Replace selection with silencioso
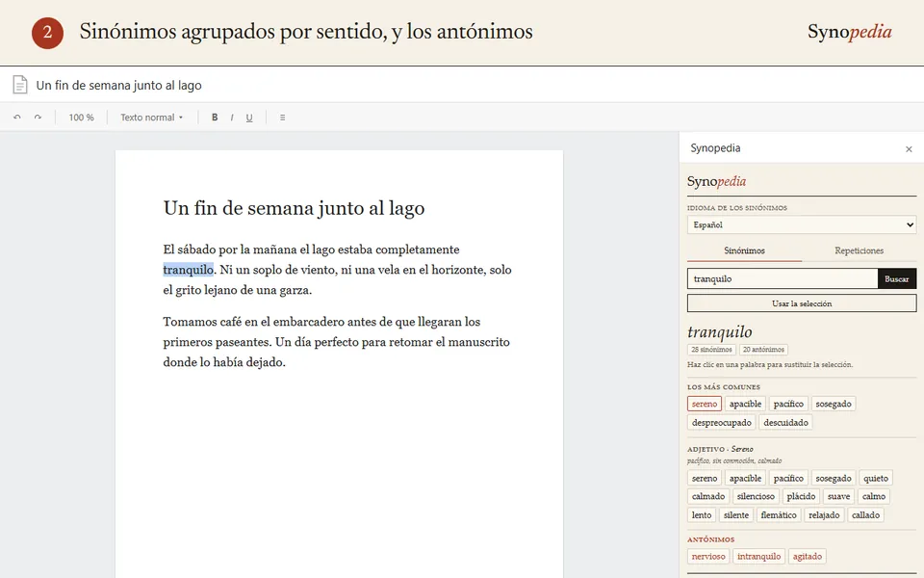 pos(756,497)
